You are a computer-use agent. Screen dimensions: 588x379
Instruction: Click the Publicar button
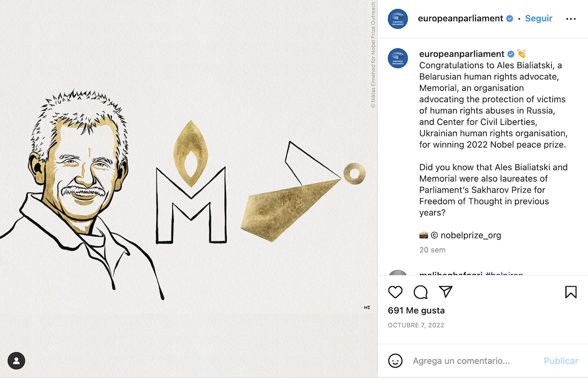561,361
